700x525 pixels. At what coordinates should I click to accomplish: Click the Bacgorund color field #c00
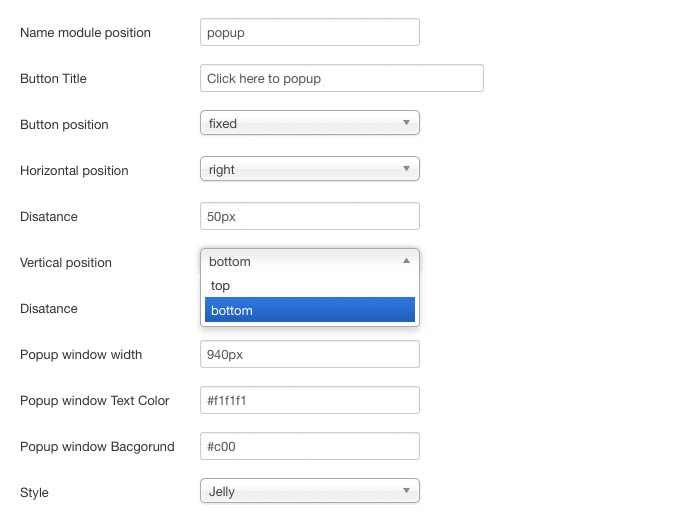309,446
